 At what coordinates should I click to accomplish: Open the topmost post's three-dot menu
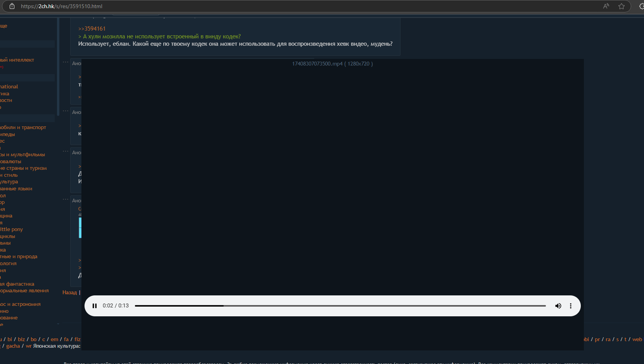click(x=66, y=62)
